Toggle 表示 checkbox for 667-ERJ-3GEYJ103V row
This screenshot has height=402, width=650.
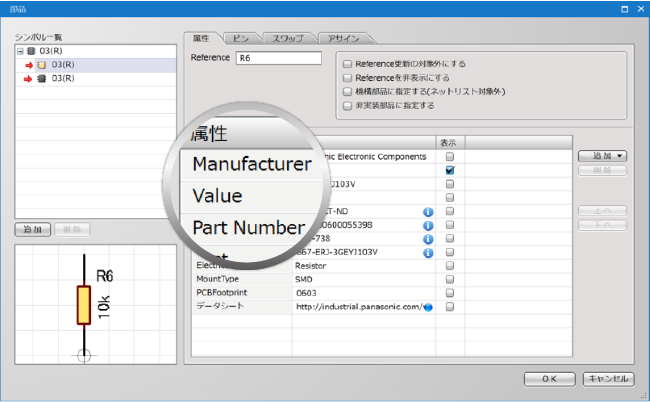coord(450,252)
